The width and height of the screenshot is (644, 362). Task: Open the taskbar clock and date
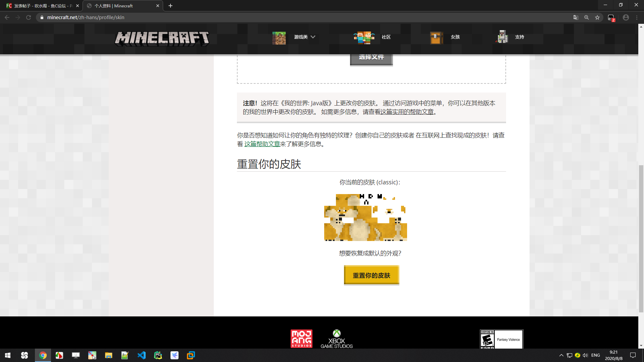coord(613,355)
